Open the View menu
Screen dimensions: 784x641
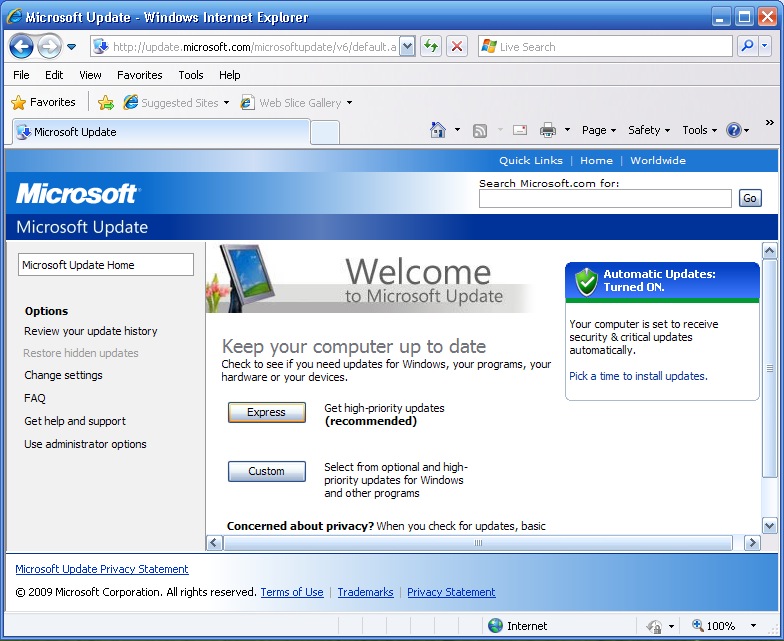coord(90,75)
